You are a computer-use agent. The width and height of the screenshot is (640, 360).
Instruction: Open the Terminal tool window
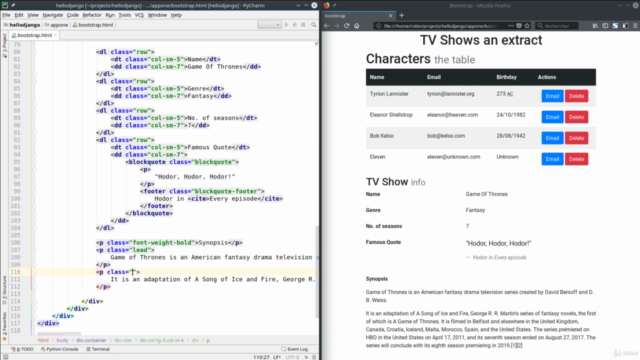(98, 349)
